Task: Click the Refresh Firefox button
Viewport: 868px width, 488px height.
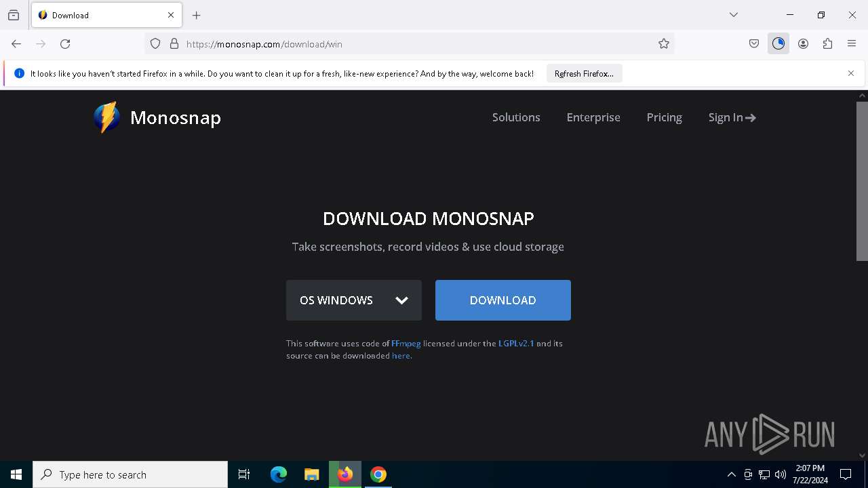Action: [x=584, y=73]
